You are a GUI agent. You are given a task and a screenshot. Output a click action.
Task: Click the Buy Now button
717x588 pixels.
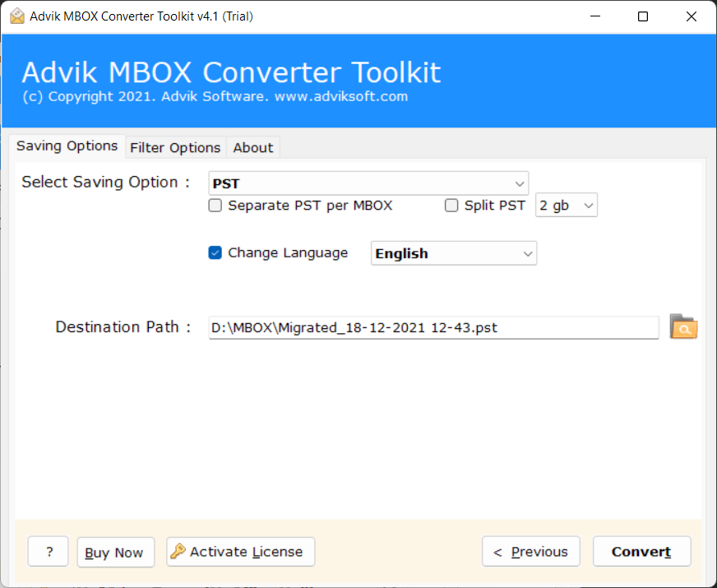point(116,553)
